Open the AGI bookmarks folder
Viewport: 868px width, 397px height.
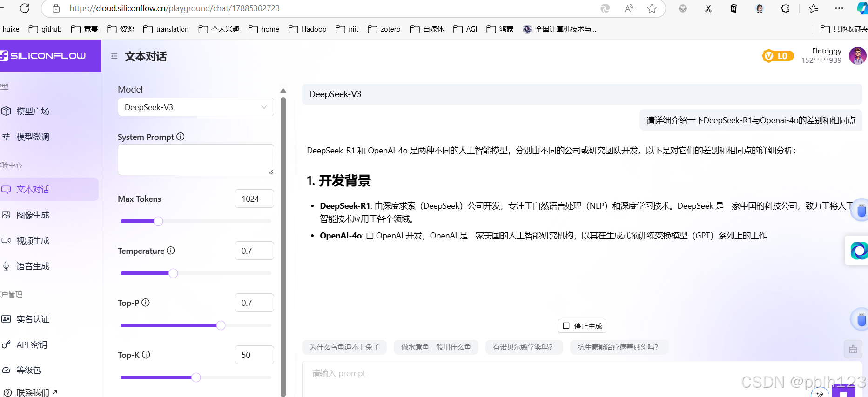(465, 29)
